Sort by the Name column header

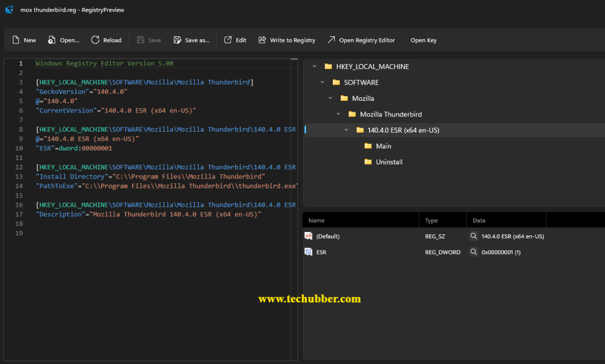coord(360,220)
